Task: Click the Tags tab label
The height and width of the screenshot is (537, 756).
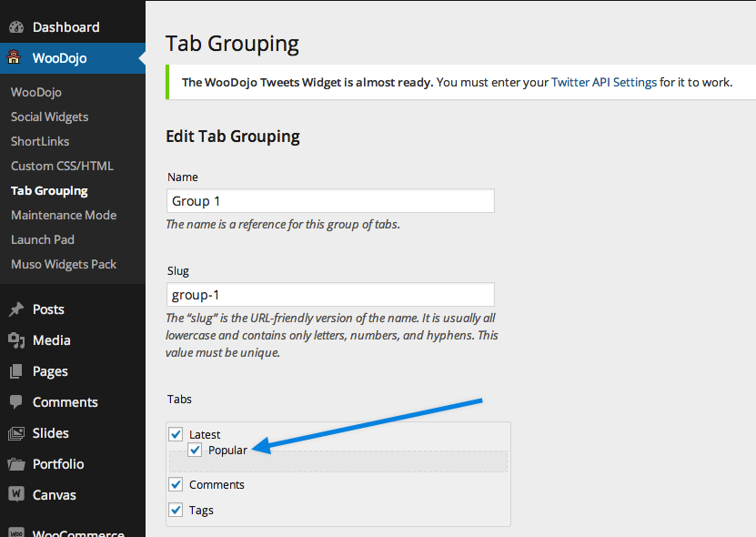Action: 201,511
